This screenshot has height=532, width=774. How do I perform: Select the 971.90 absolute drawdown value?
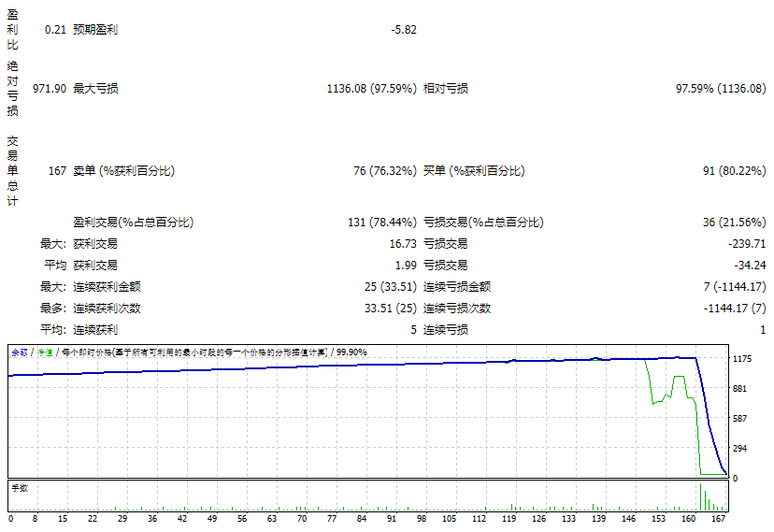49,89
